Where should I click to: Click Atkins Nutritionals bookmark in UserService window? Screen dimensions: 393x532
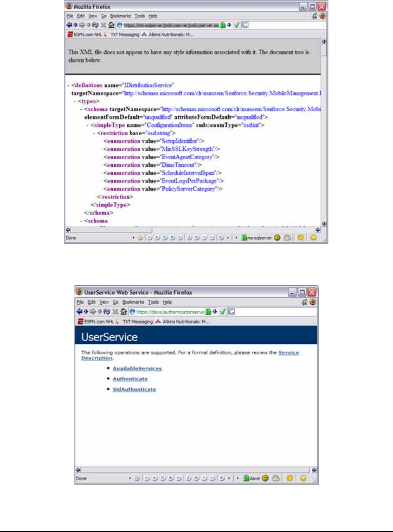pos(182,322)
